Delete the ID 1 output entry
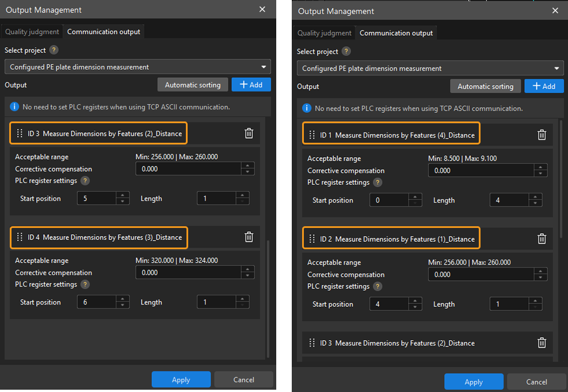The width and height of the screenshot is (568, 392). pyautogui.click(x=542, y=135)
